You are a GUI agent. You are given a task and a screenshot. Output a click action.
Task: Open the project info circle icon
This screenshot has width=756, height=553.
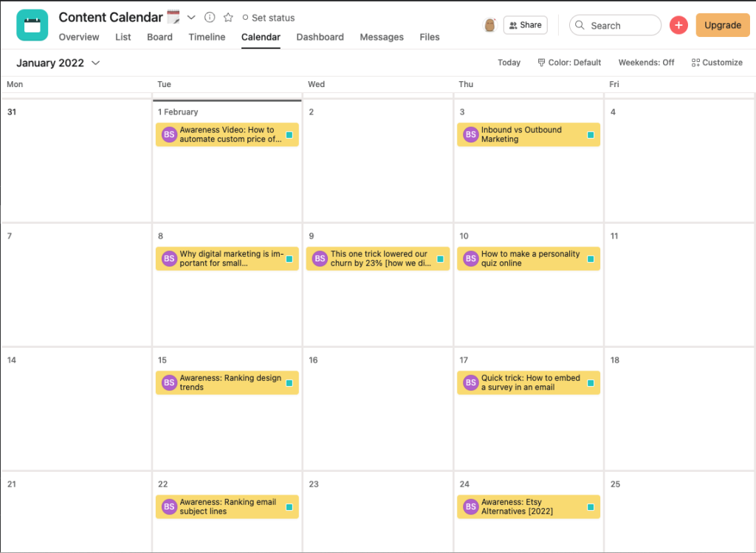209,18
